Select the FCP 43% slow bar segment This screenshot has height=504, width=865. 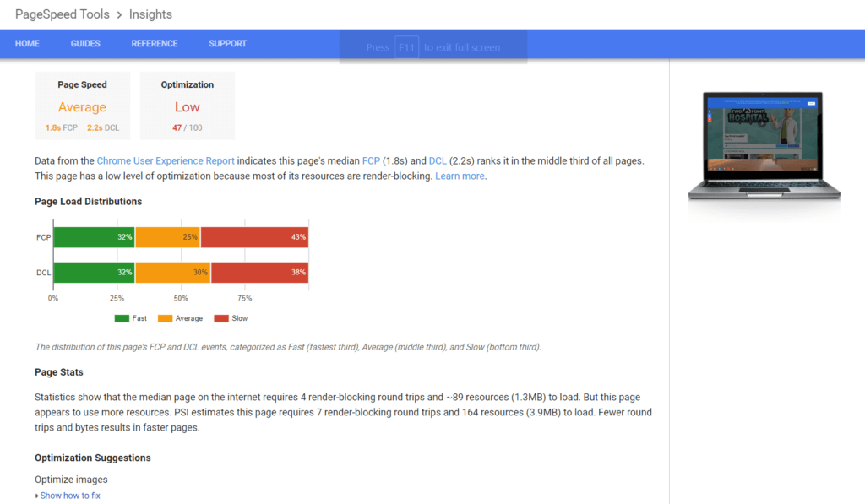pyautogui.click(x=254, y=237)
